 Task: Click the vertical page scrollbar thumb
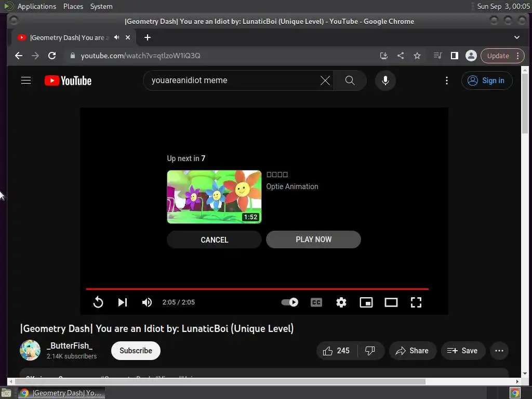525,103
